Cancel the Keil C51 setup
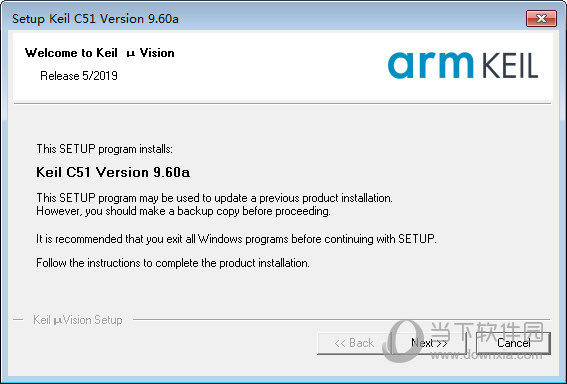The height and width of the screenshot is (384, 567). pos(513,343)
